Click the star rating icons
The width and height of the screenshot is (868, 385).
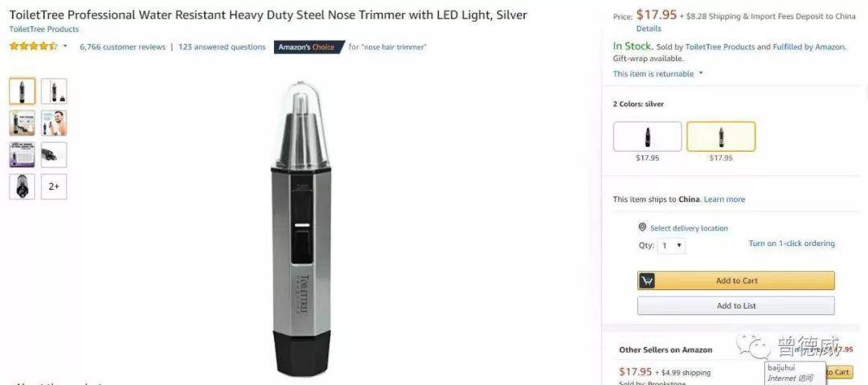33,47
